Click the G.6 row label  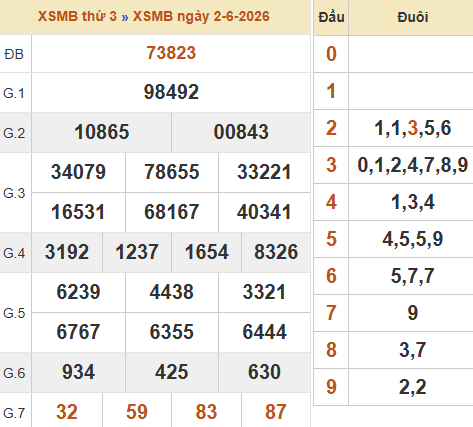pyautogui.click(x=14, y=373)
